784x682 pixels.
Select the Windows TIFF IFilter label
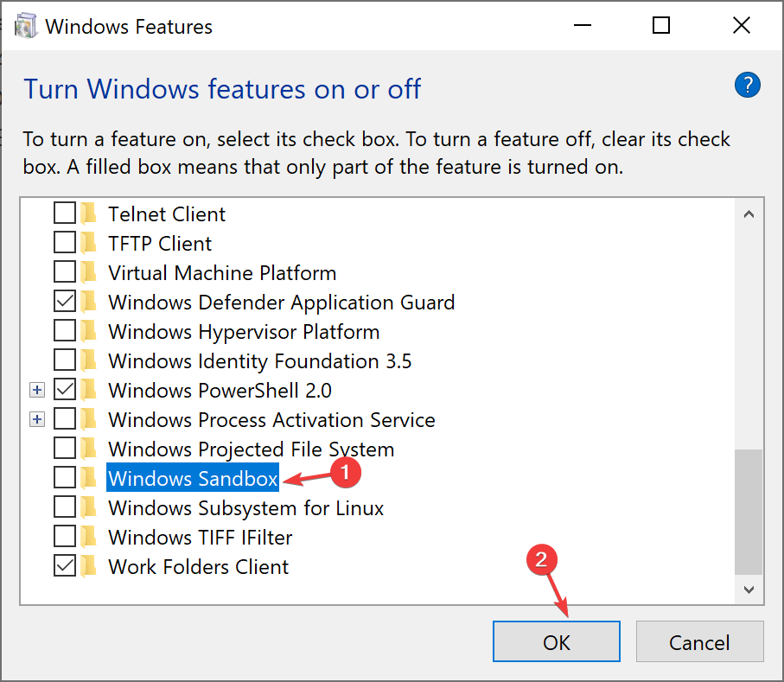pyautogui.click(x=201, y=538)
